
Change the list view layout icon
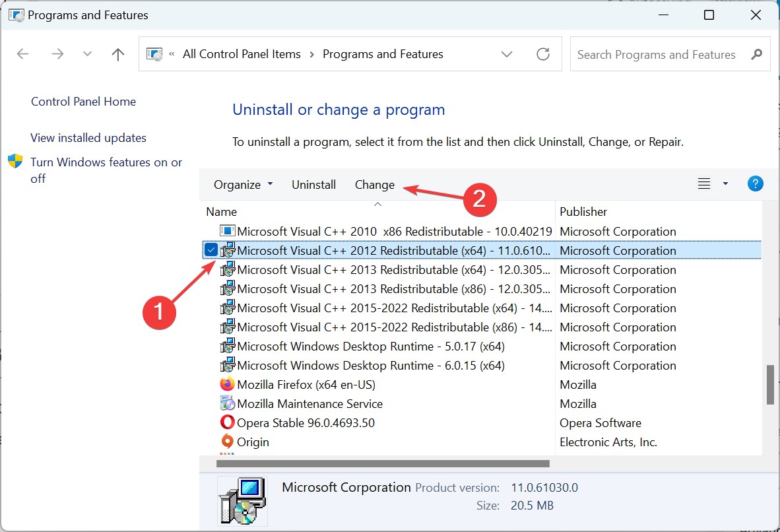coord(704,183)
